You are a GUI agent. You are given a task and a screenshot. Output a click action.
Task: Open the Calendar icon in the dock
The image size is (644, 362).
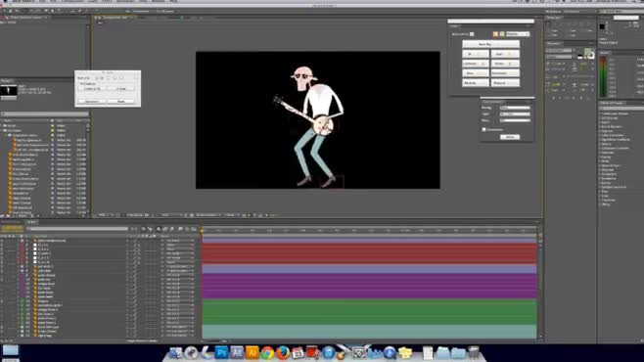[x=298, y=353]
